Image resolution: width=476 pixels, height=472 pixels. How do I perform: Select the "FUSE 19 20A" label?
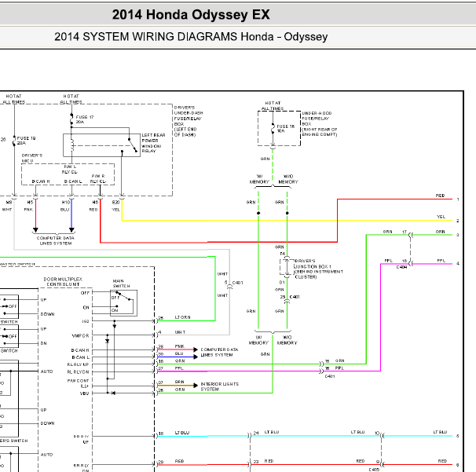point(26,141)
